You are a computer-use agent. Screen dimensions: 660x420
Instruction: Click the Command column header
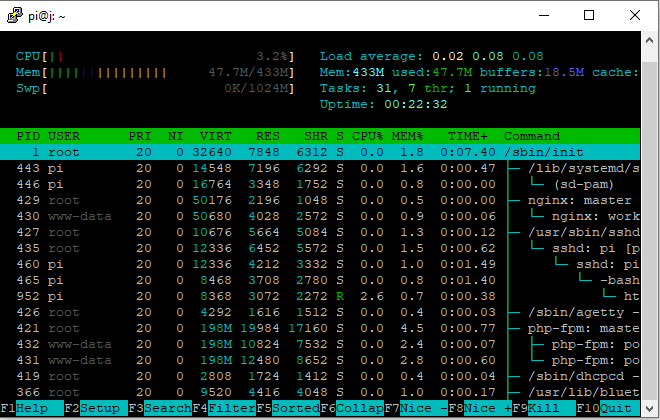click(x=532, y=136)
